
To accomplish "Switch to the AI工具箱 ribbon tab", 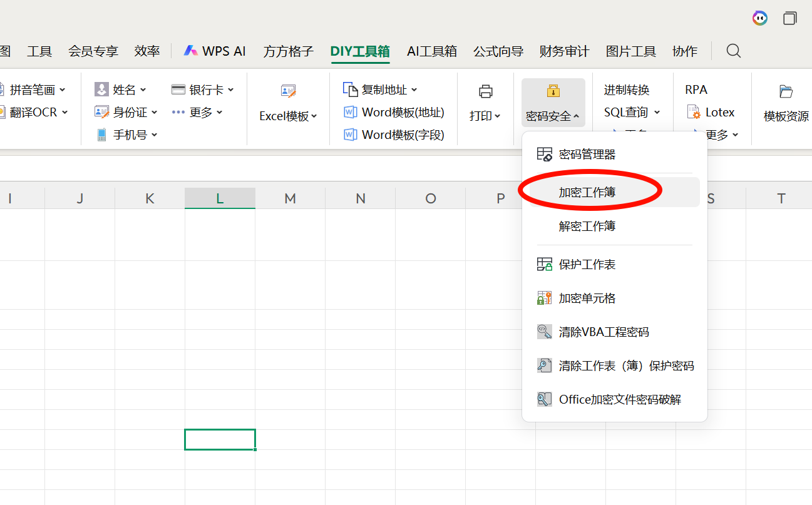I will tap(432, 51).
